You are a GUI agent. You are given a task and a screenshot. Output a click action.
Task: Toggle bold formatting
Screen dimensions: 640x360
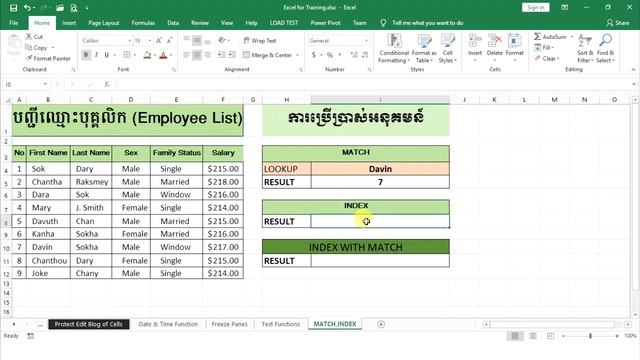point(86,55)
